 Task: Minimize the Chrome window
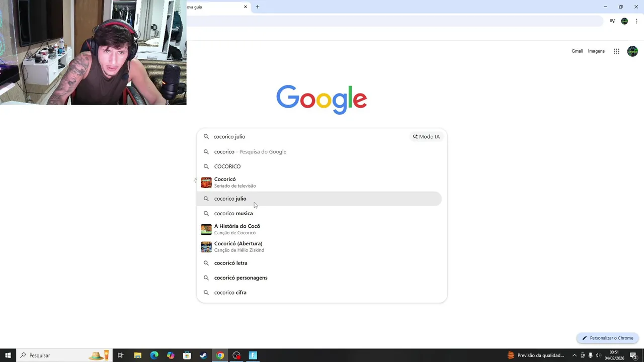[x=605, y=7]
